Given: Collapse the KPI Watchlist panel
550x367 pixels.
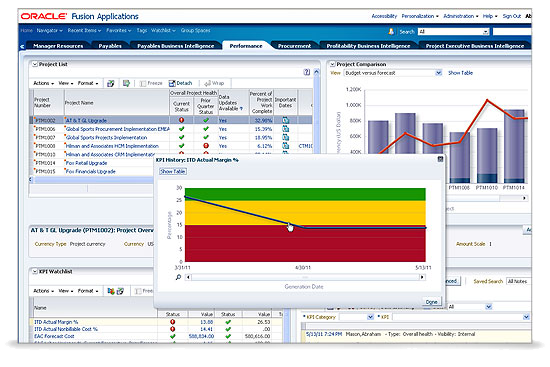Looking at the screenshot, I should tap(35, 271).
